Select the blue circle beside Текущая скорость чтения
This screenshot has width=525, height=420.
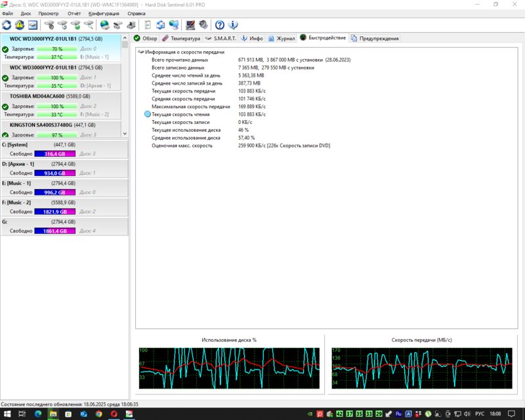(147, 114)
